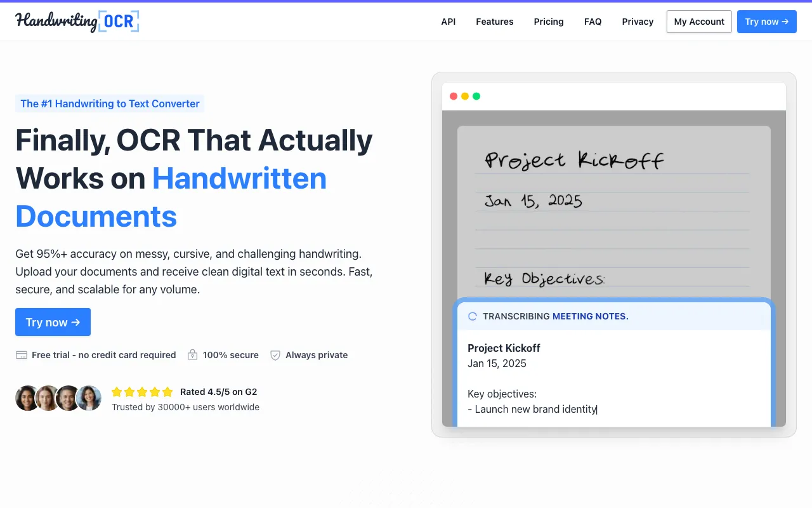The width and height of the screenshot is (812, 508).
Task: Click the credit card icon beside Free trial
Action: pyautogui.click(x=22, y=355)
